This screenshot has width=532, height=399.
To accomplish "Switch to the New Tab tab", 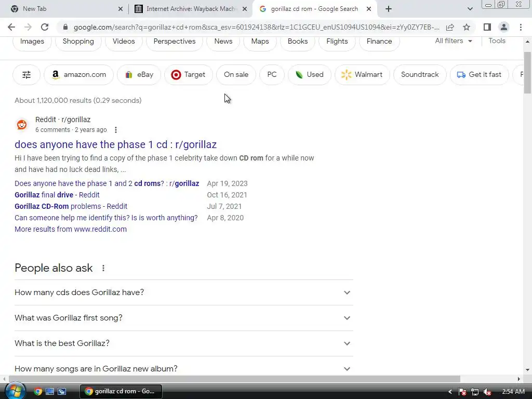I will click(64, 9).
